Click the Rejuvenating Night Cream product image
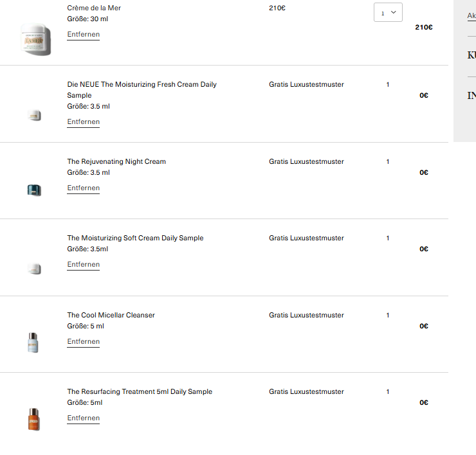 35,190
